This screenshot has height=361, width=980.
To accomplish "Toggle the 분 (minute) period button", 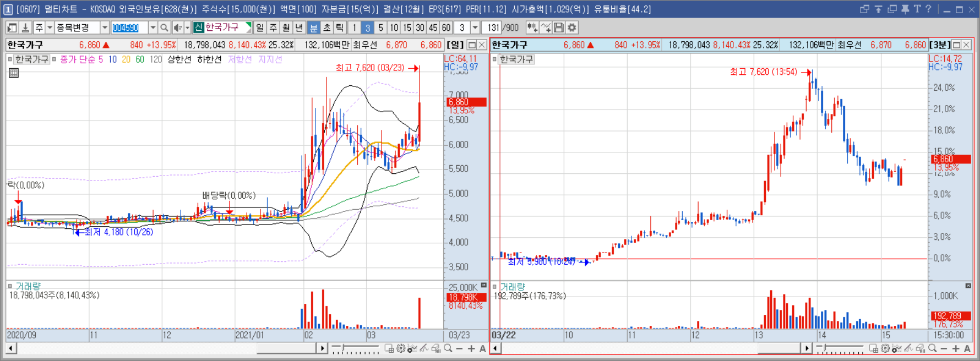I will pyautogui.click(x=314, y=28).
